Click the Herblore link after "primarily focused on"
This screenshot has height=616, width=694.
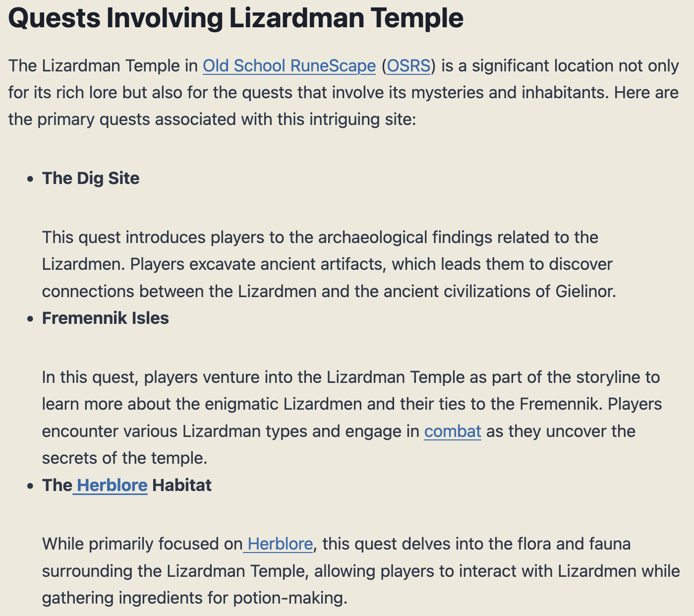[280, 544]
